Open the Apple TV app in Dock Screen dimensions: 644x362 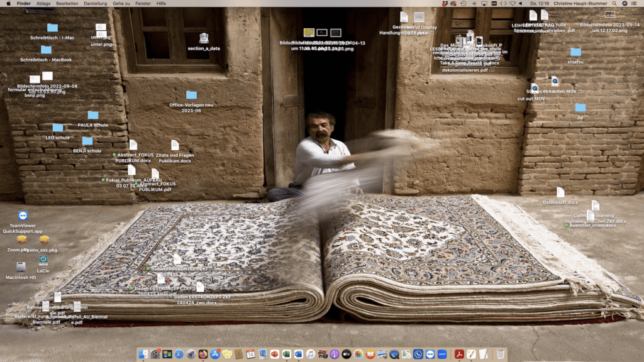(346, 354)
